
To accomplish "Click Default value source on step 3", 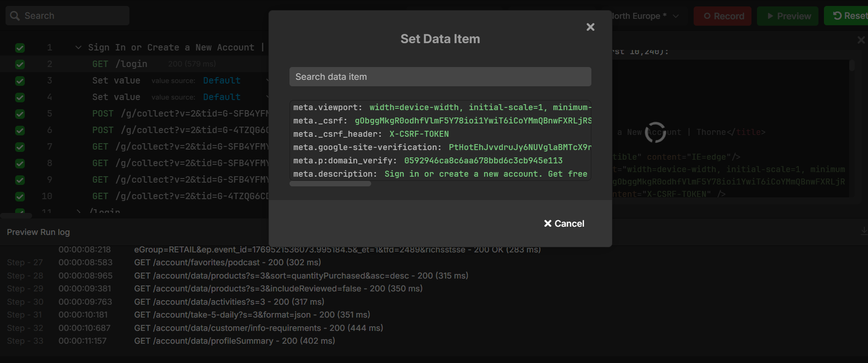I will pos(222,81).
